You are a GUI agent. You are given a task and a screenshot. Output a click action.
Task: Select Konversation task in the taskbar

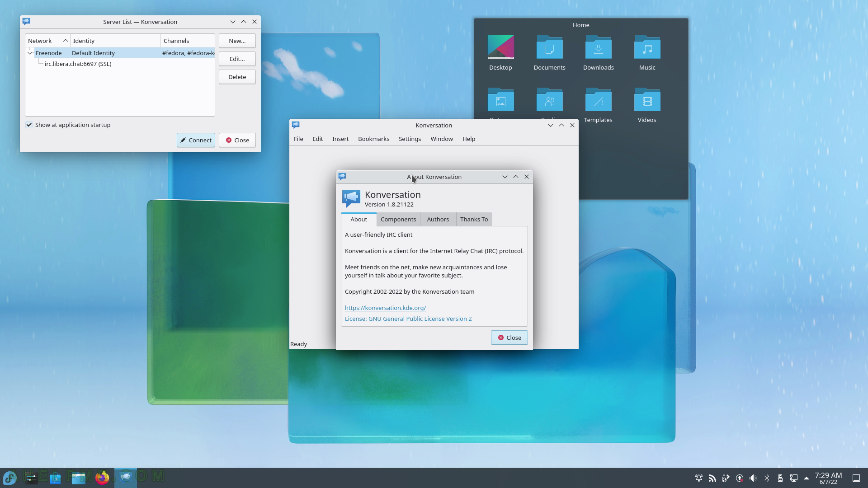(126, 478)
